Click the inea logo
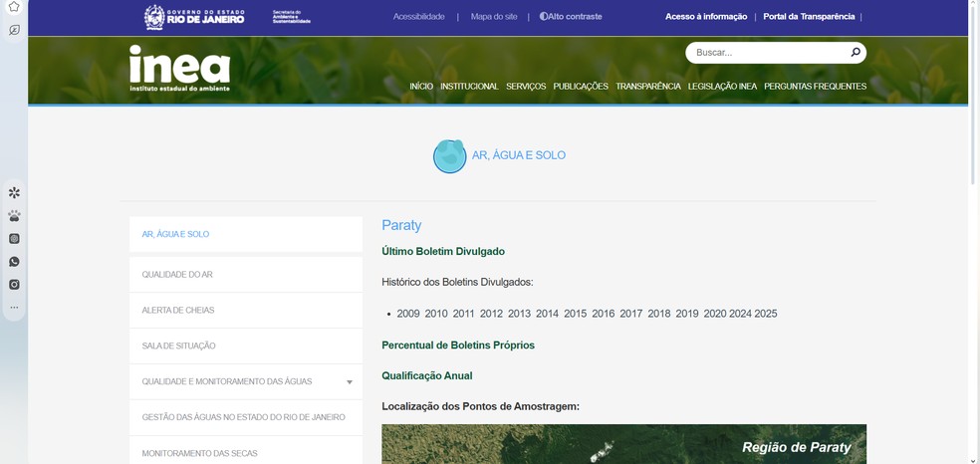This screenshot has height=464, width=980. (x=180, y=68)
